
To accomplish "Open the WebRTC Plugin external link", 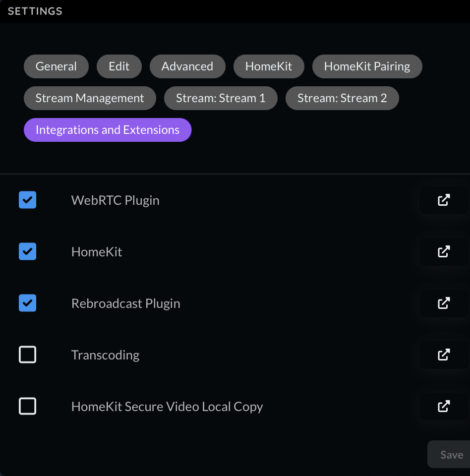I will click(x=445, y=200).
